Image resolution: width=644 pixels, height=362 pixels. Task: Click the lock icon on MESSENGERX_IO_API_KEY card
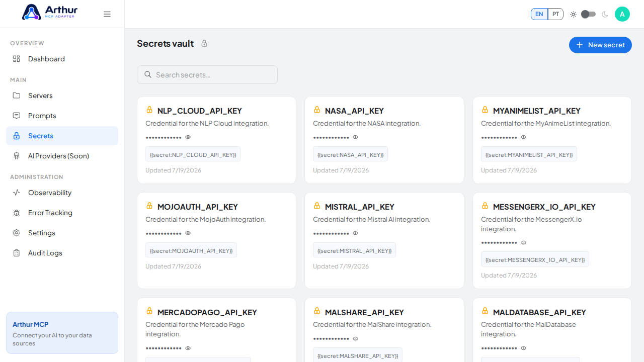[485, 206]
